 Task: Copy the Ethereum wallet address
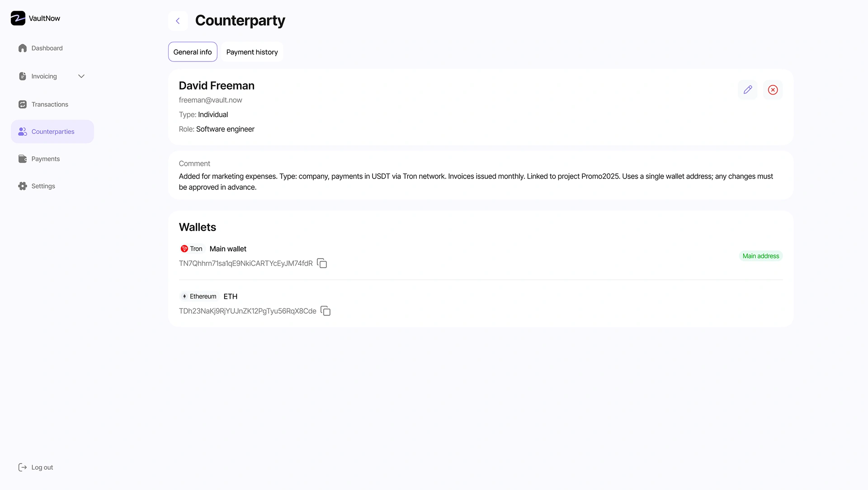click(325, 311)
